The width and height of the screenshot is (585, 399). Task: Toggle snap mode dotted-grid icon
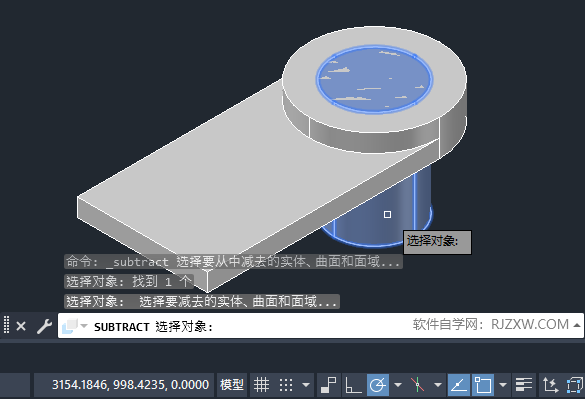(x=286, y=384)
